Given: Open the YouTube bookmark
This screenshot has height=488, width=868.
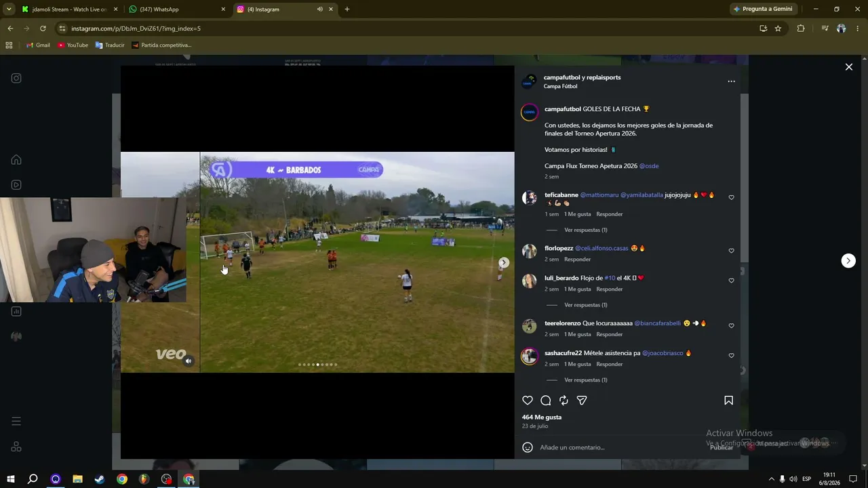Looking at the screenshot, I should pos(73,45).
